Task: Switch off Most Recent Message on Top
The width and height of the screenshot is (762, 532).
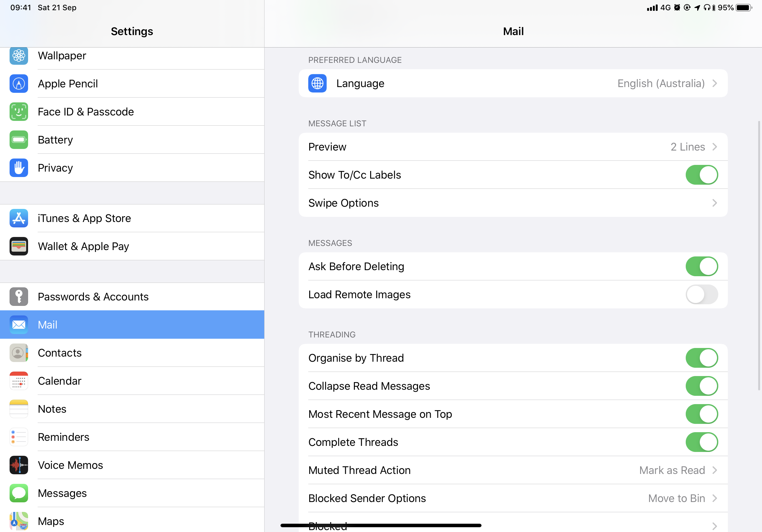Action: 702,414
